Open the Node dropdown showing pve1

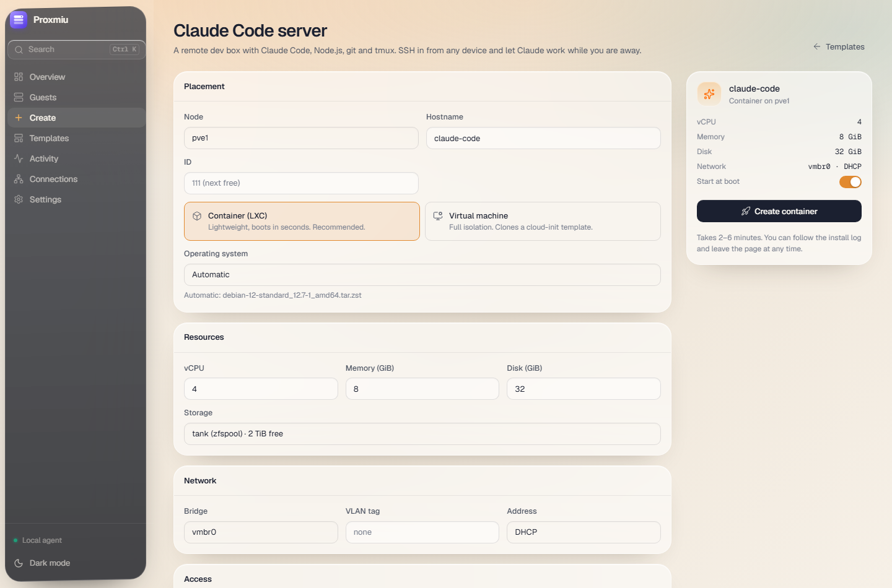[x=301, y=138]
